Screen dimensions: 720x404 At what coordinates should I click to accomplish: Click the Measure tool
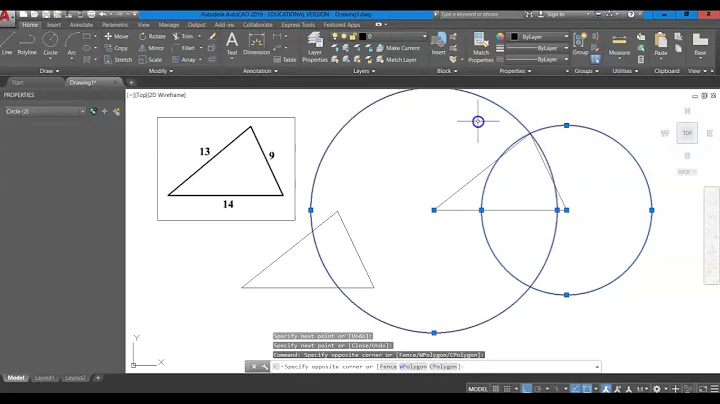(619, 44)
